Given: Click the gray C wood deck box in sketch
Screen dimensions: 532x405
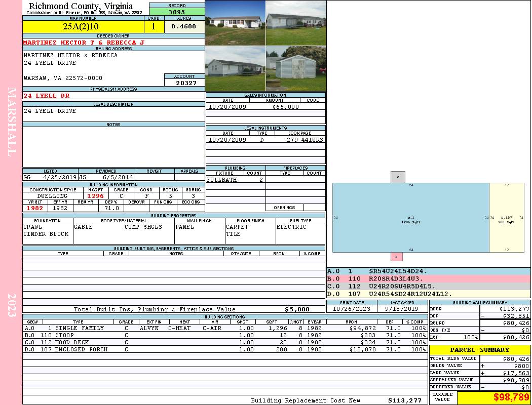Looking at the screenshot, I should [x=398, y=177].
